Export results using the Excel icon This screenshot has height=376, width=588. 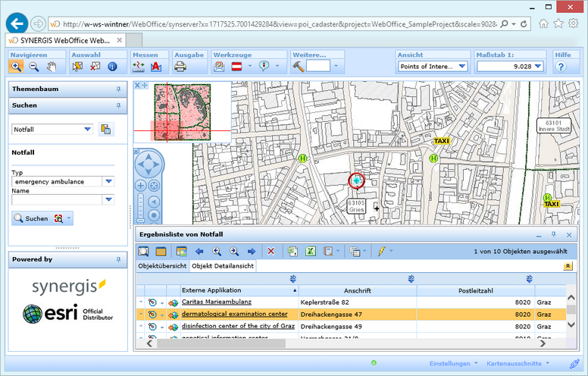pos(310,251)
